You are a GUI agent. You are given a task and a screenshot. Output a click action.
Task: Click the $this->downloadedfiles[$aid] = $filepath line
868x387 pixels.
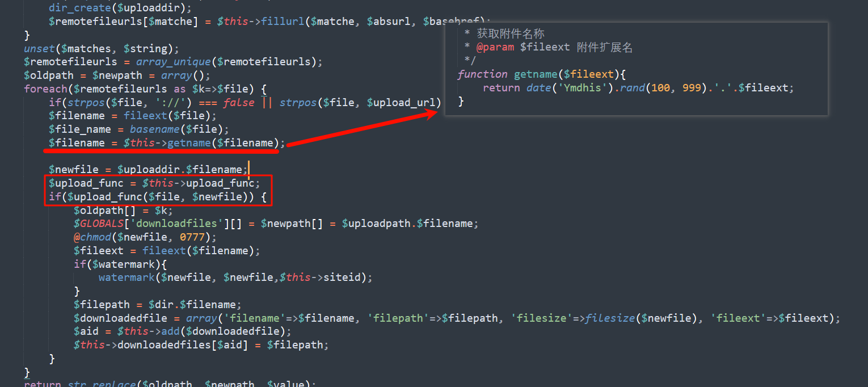pyautogui.click(x=201, y=345)
